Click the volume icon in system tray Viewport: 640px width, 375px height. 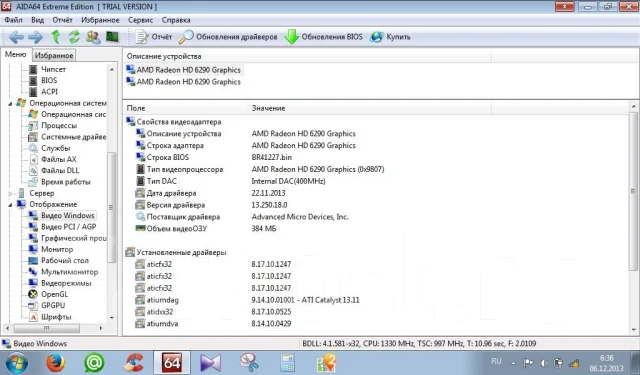(x=543, y=363)
